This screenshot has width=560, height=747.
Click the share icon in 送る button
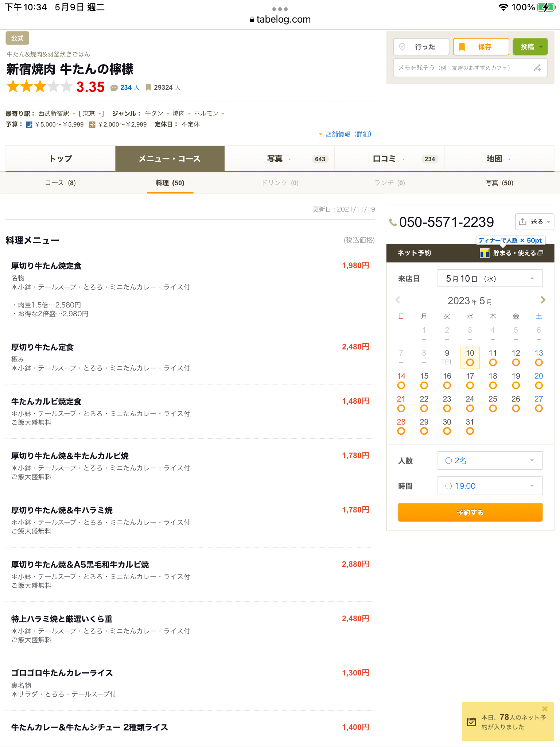(522, 221)
